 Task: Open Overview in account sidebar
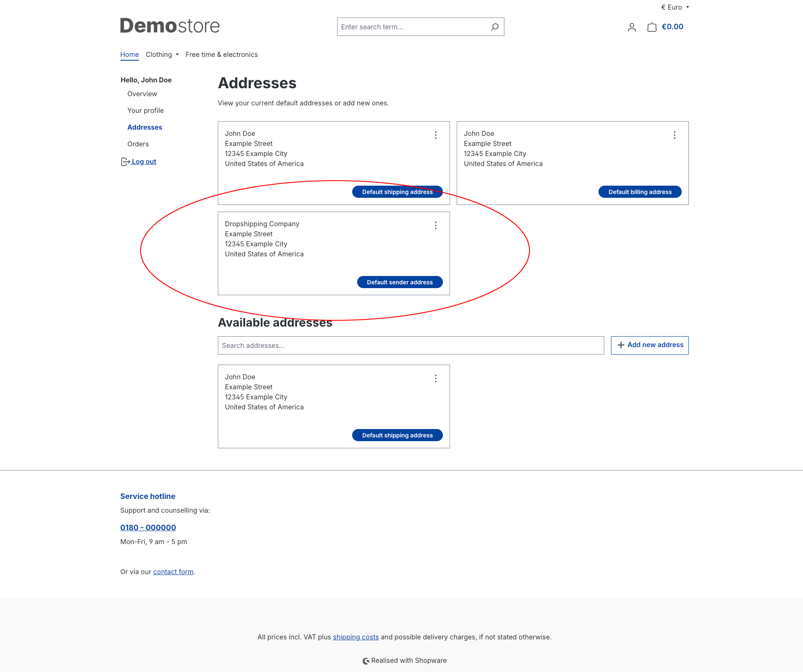tap(142, 94)
